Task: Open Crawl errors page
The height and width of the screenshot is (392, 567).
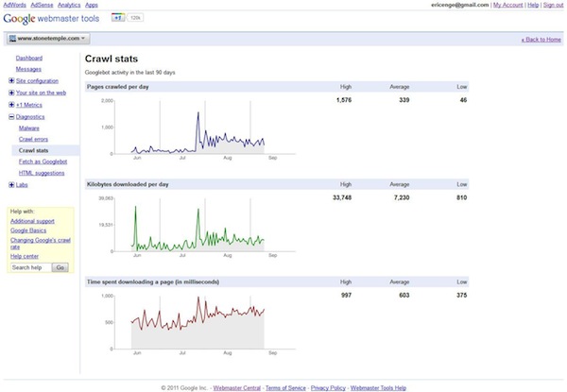Action: point(33,139)
